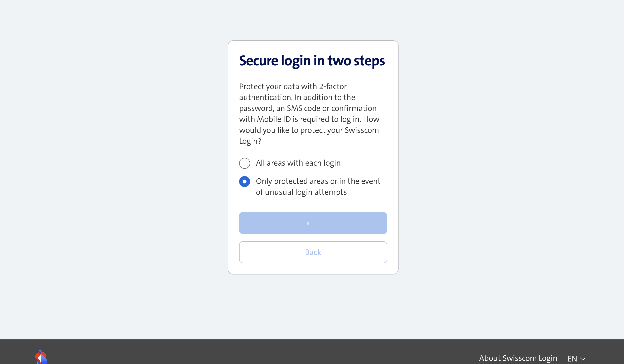Click the "Swisscom" word in the description paragraph
624x364 pixels.
tap(361, 130)
